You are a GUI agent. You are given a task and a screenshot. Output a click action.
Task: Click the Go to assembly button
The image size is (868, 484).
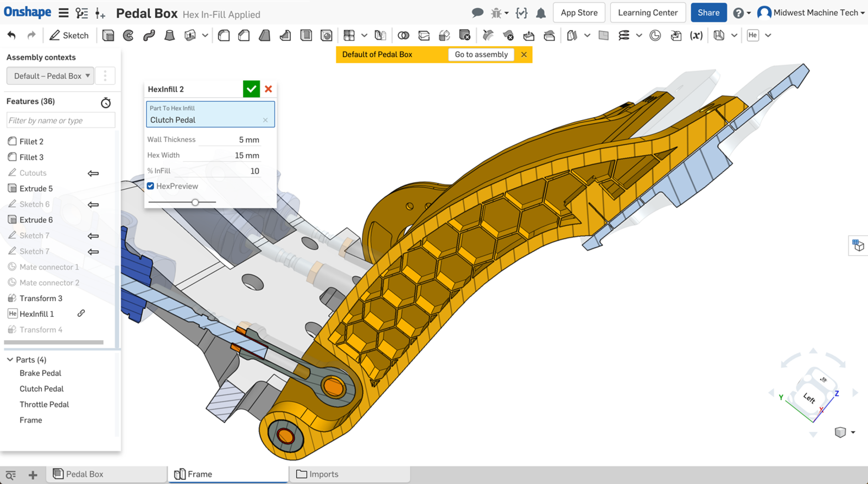tap(481, 54)
